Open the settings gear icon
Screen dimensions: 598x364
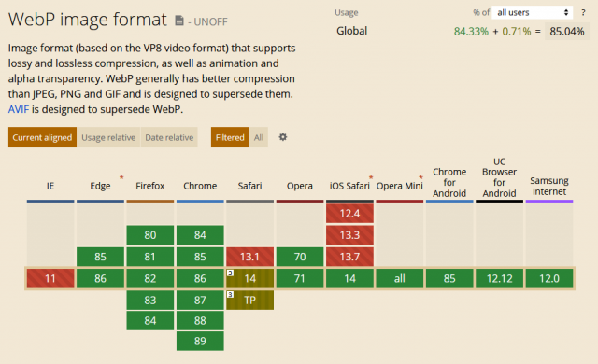coord(282,137)
